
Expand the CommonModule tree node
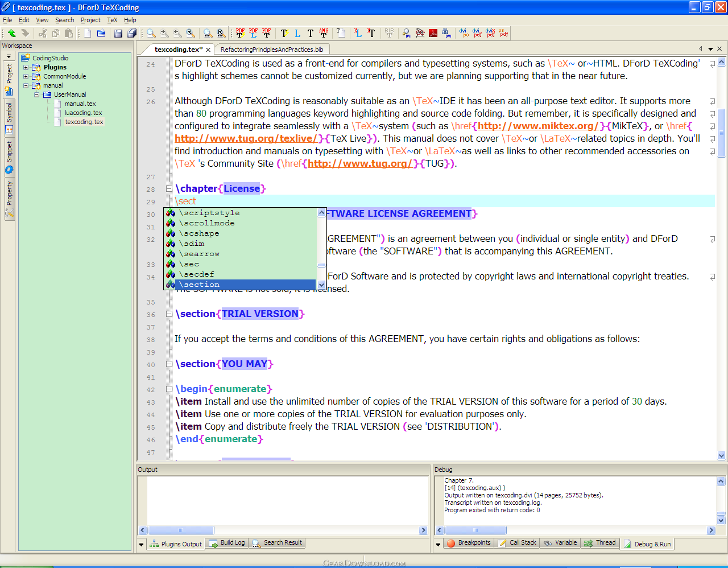click(x=26, y=76)
